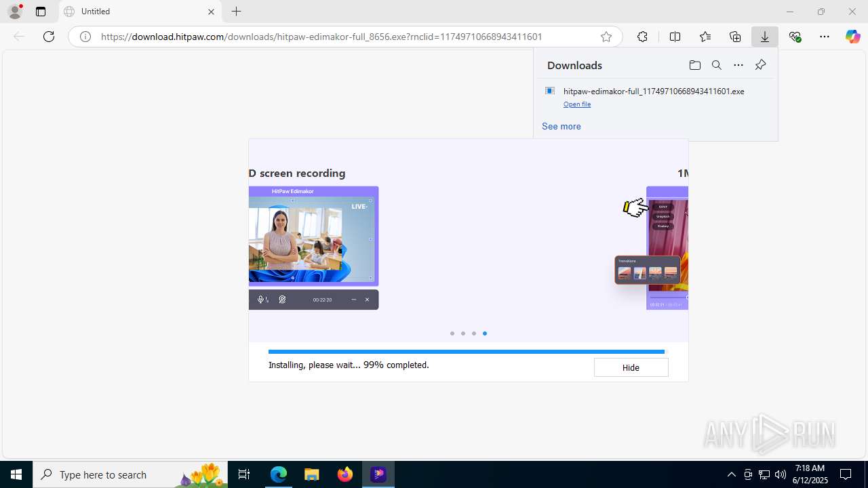Click the installation progress bar

468,352
